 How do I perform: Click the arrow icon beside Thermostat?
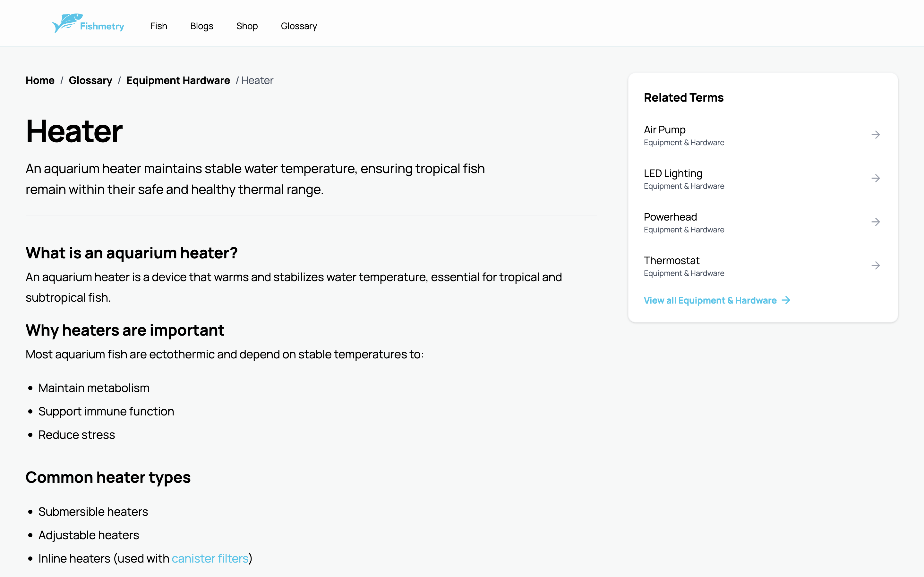876,265
